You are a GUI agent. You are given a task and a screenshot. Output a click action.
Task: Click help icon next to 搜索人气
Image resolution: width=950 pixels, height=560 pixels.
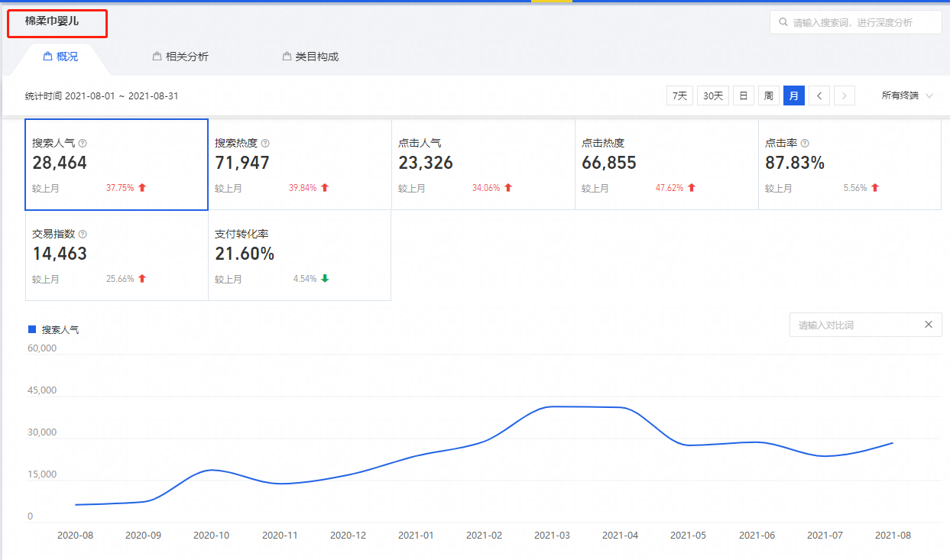coord(83,144)
